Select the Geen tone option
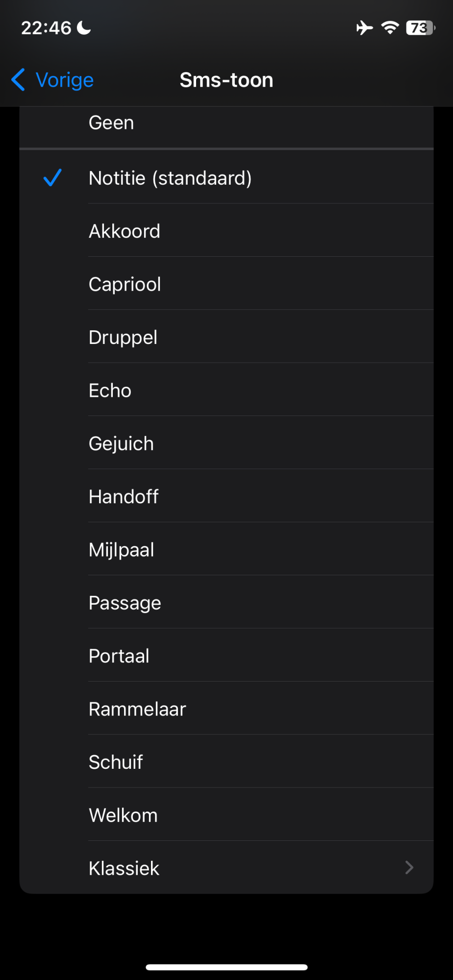The width and height of the screenshot is (453, 980). pyautogui.click(x=111, y=122)
